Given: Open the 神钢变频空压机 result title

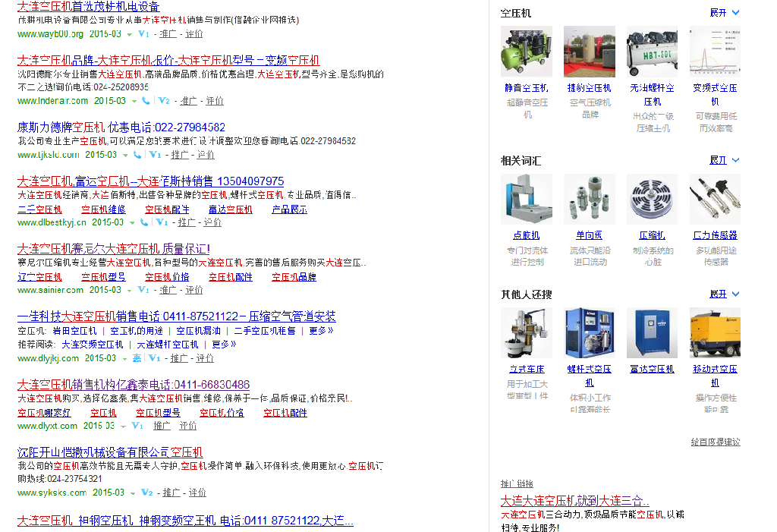Looking at the screenshot, I should [x=185, y=521].
